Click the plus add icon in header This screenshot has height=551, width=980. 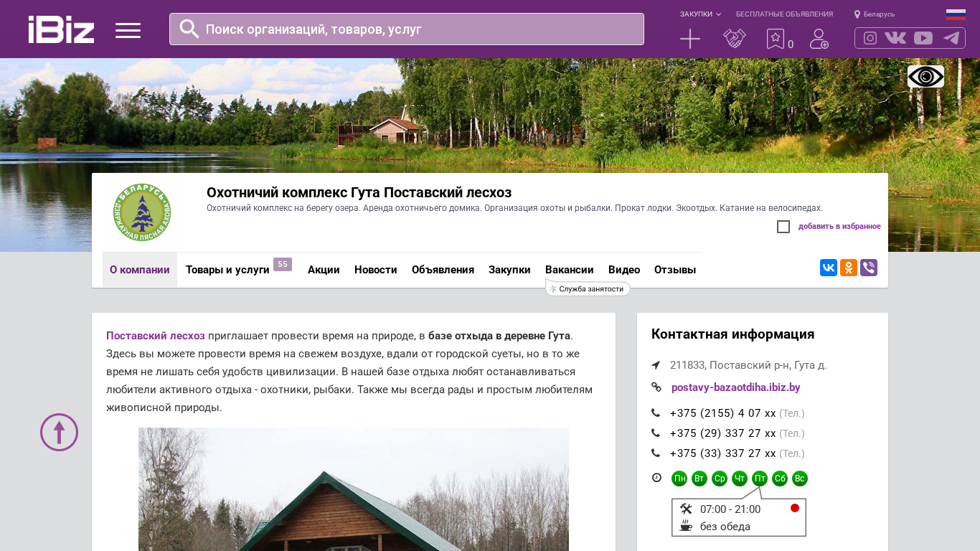(689, 39)
